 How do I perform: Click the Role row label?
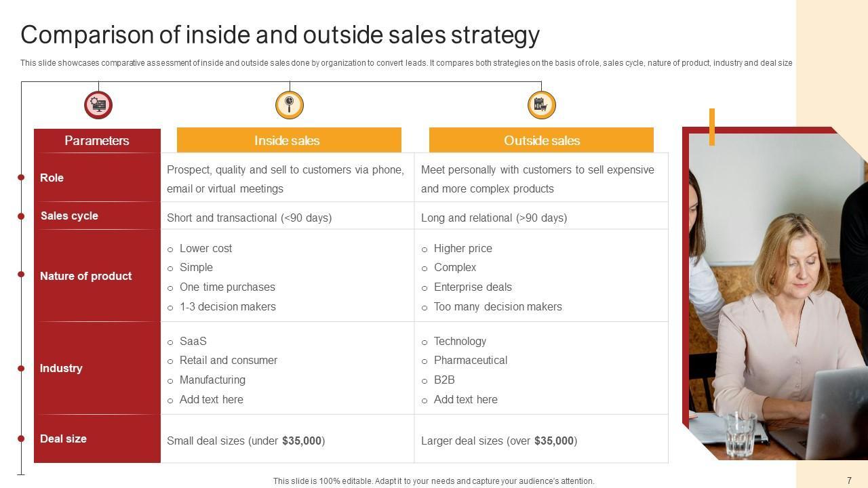point(52,178)
